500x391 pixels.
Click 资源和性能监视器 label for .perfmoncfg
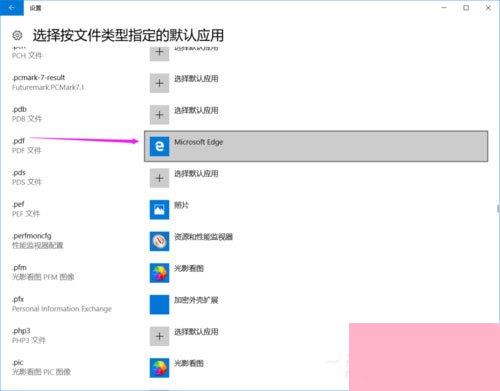[x=203, y=237]
